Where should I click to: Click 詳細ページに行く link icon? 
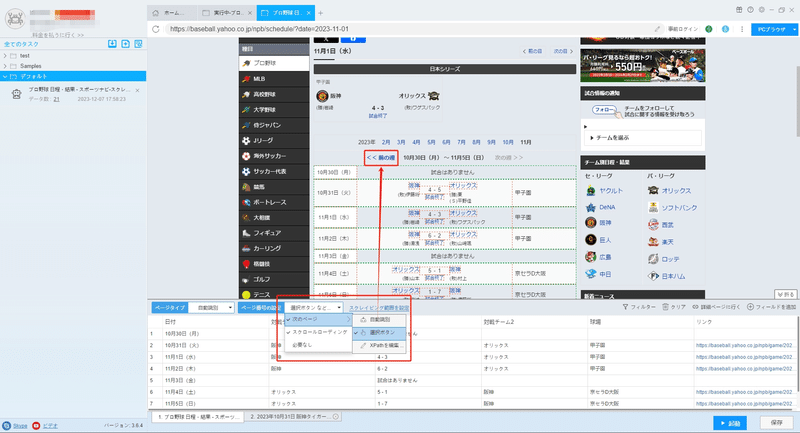coord(695,307)
